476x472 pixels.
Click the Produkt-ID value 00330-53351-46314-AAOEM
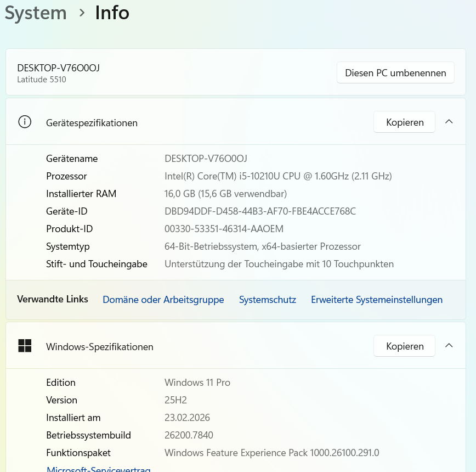click(x=224, y=229)
